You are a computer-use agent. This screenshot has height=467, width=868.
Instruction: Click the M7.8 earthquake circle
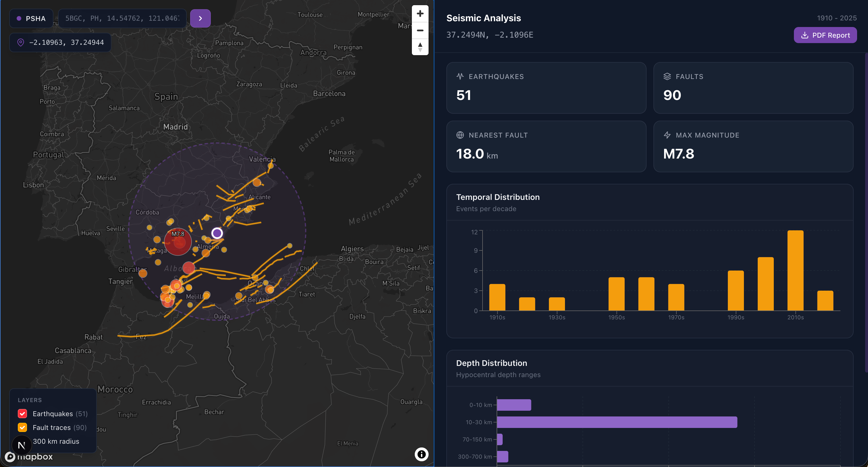click(178, 242)
